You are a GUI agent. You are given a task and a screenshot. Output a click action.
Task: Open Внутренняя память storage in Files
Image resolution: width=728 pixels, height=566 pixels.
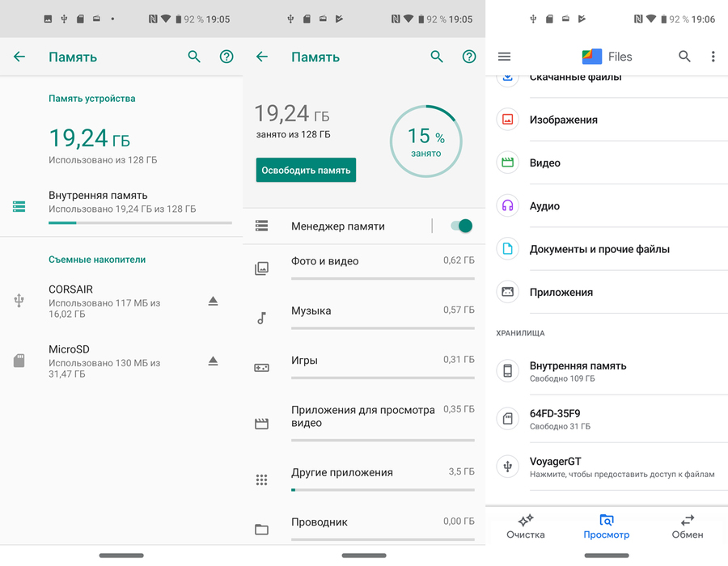click(607, 371)
